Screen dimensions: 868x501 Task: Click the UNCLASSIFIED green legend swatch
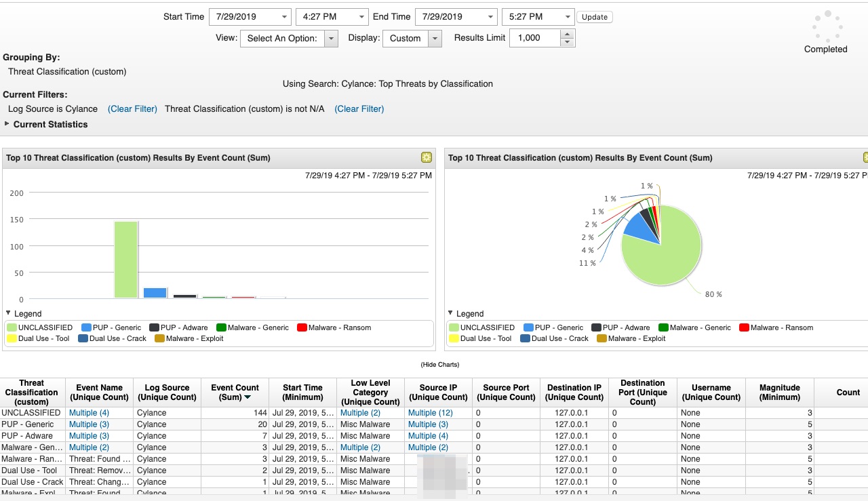tap(12, 327)
